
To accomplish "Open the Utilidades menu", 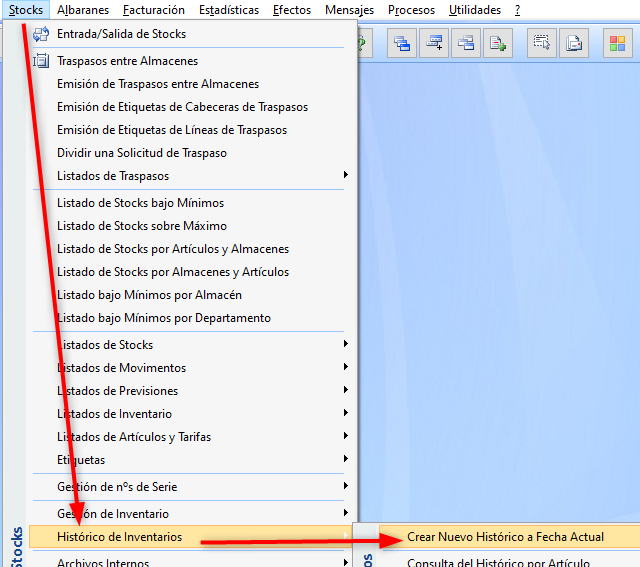I will [474, 10].
